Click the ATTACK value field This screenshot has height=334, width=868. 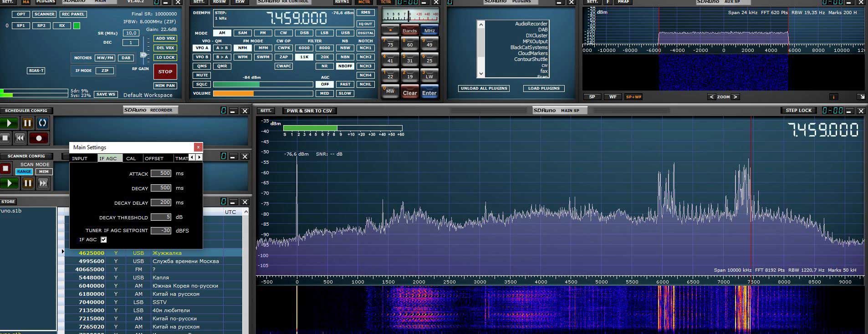161,173
